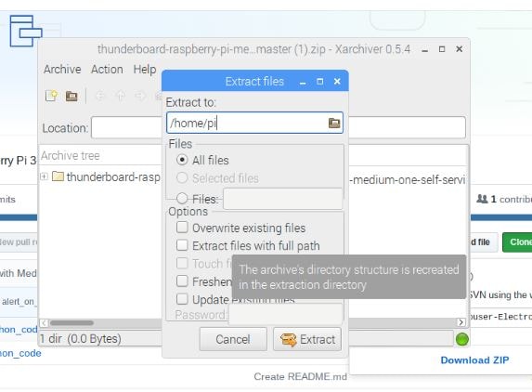Click the scrollbar left arrow in Xarchiver

pos(44,322)
